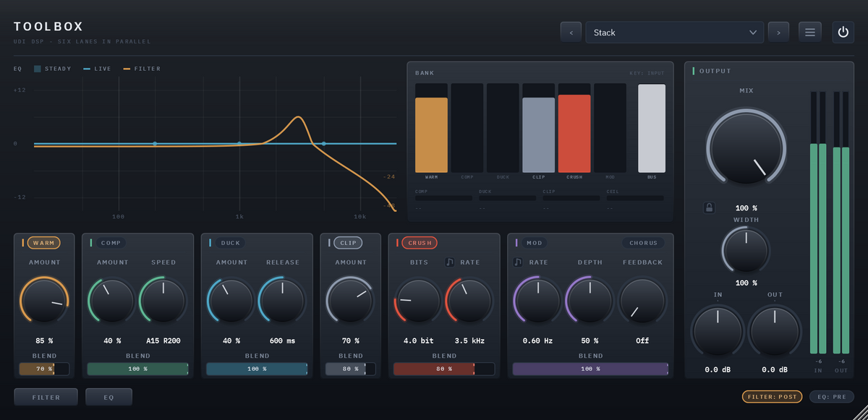The image size is (868, 420).
Task: Click the DUCK release knob
Action: point(282,300)
